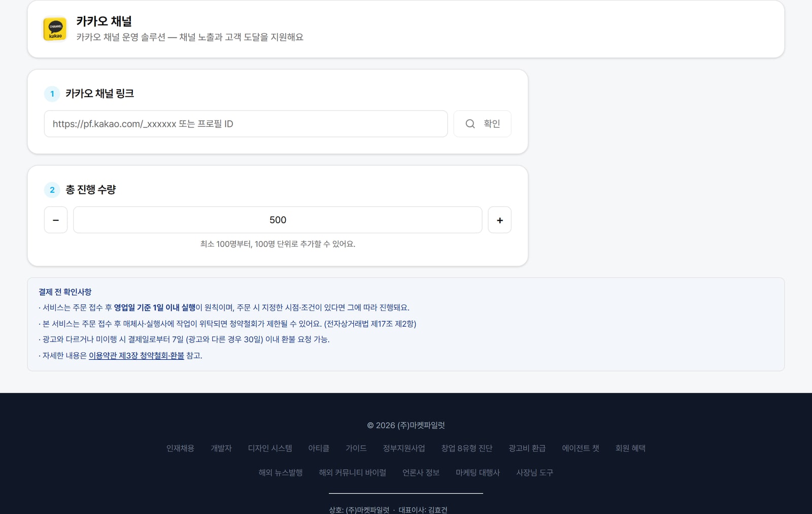Open the 정부지원사업 footer link
The height and width of the screenshot is (514, 812).
point(404,448)
